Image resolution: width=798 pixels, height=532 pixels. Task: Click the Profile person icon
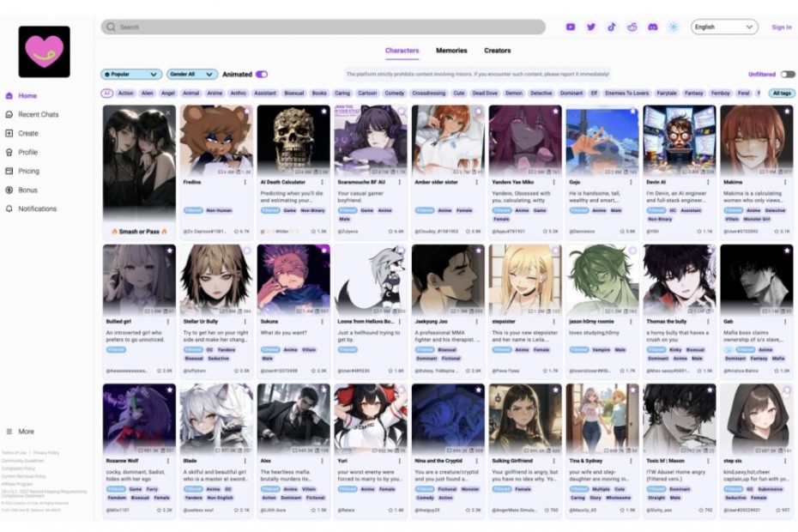click(9, 152)
